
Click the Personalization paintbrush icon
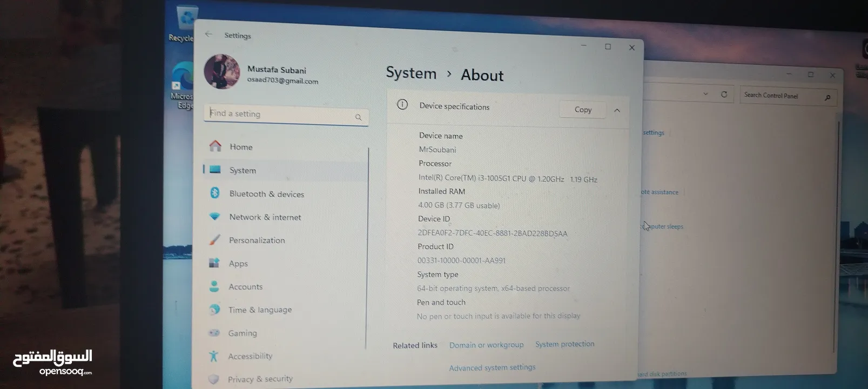pyautogui.click(x=214, y=239)
